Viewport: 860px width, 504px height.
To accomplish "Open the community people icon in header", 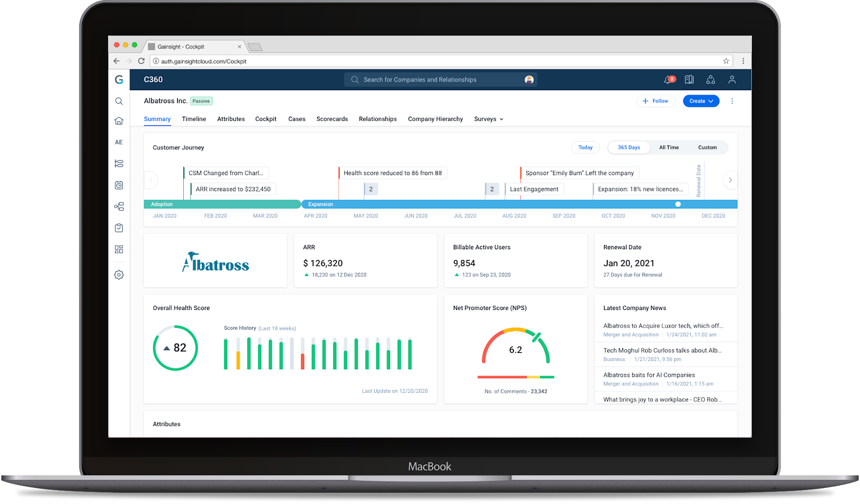I will (711, 80).
